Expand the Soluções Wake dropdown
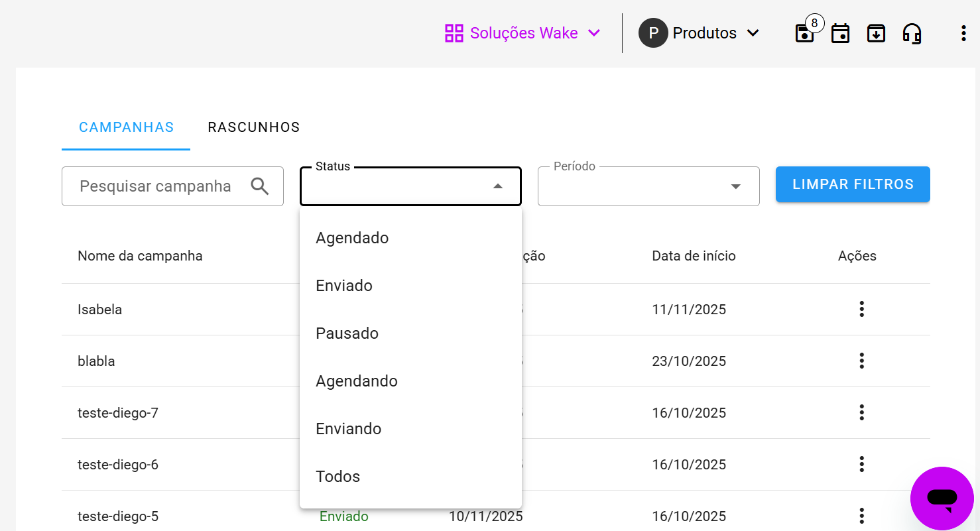 522,33
